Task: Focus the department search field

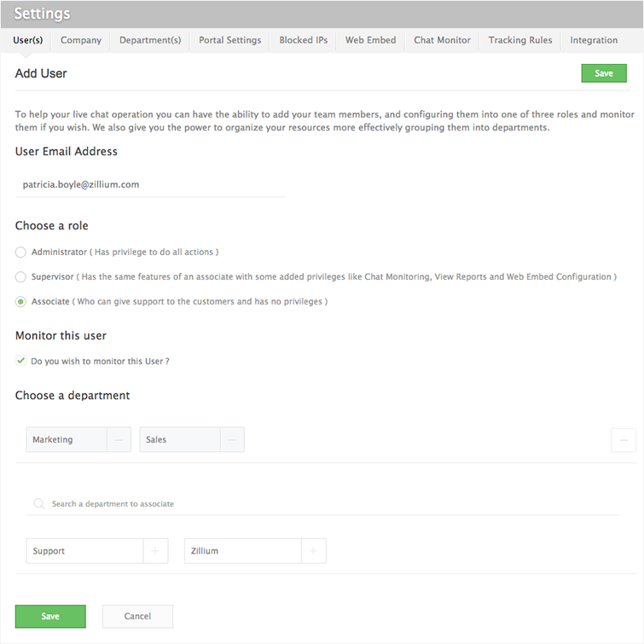Action: point(324,504)
